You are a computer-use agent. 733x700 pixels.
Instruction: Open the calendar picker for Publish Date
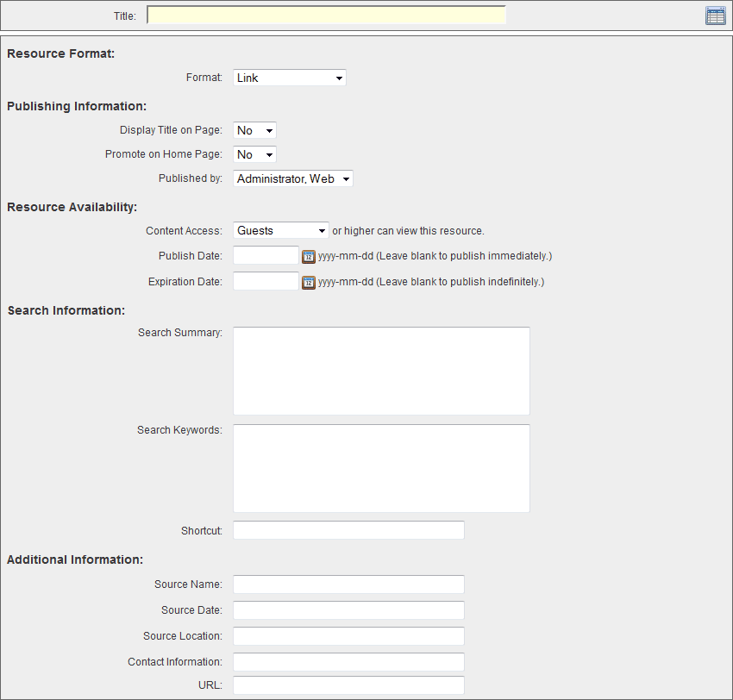[309, 255]
